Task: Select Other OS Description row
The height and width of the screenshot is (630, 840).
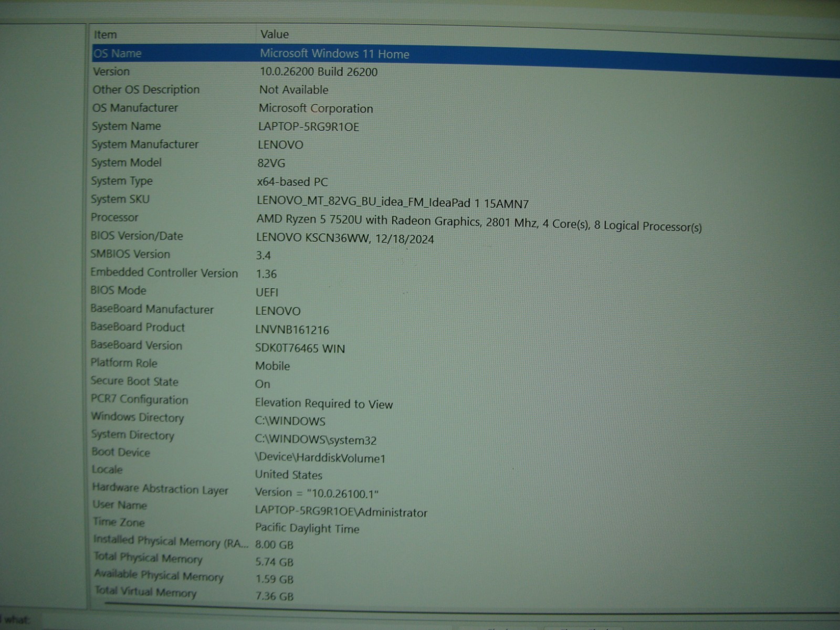Action: coord(146,90)
